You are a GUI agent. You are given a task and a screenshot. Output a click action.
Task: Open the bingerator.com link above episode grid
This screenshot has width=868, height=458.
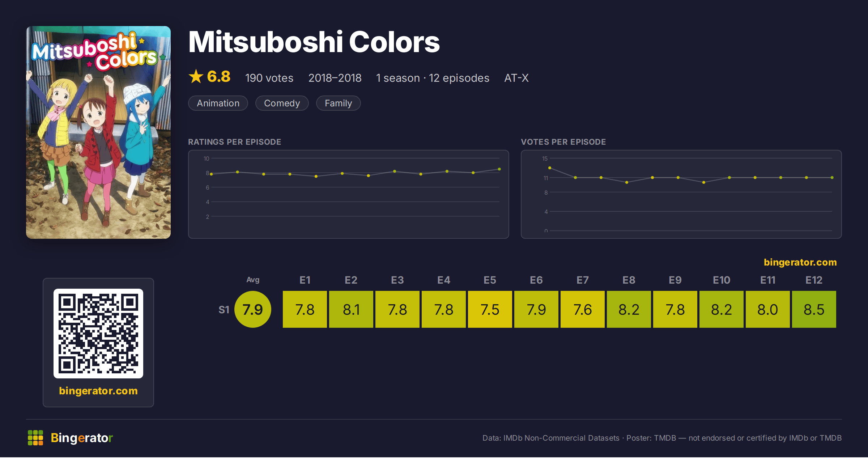(x=800, y=262)
